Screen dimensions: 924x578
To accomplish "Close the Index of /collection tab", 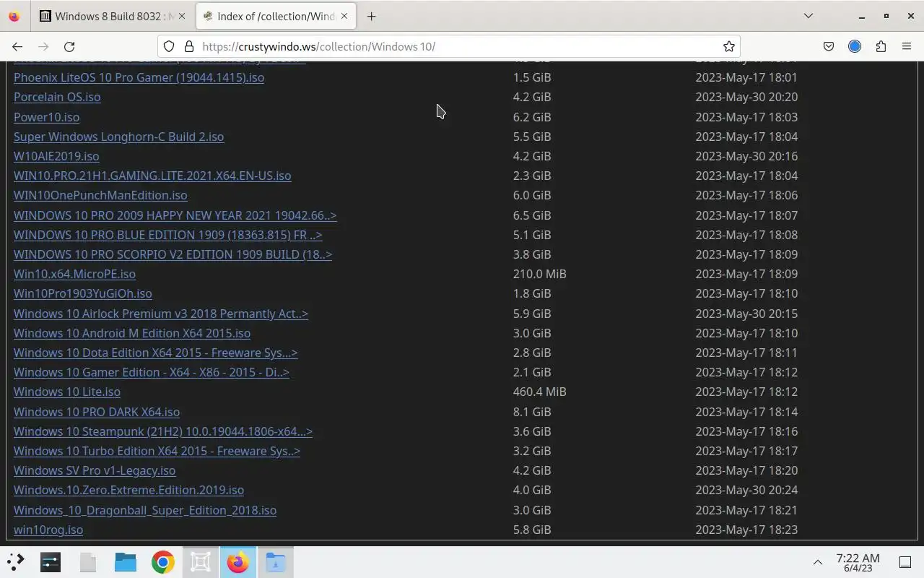I will pyautogui.click(x=345, y=16).
